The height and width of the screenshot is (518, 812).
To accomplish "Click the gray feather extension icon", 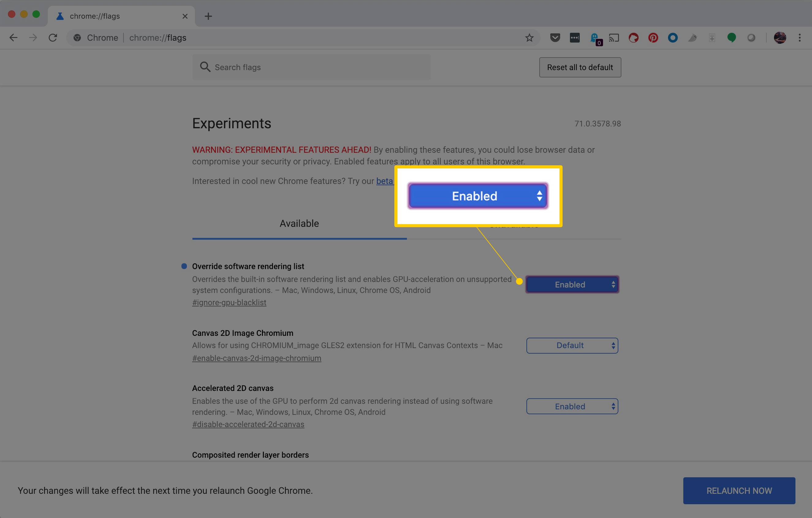I will [x=692, y=38].
